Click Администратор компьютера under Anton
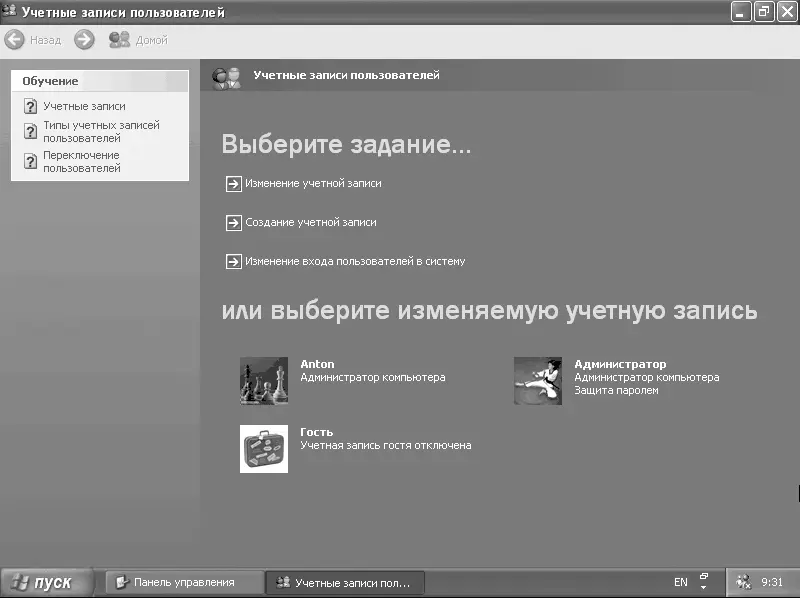This screenshot has height=598, width=800. (x=372, y=377)
